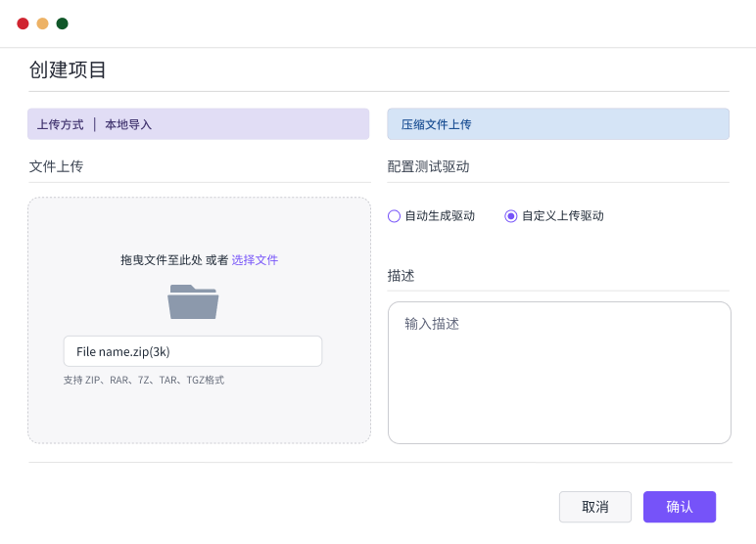Click the 上传方式 label
Screen dimensions: 756x544
60,124
